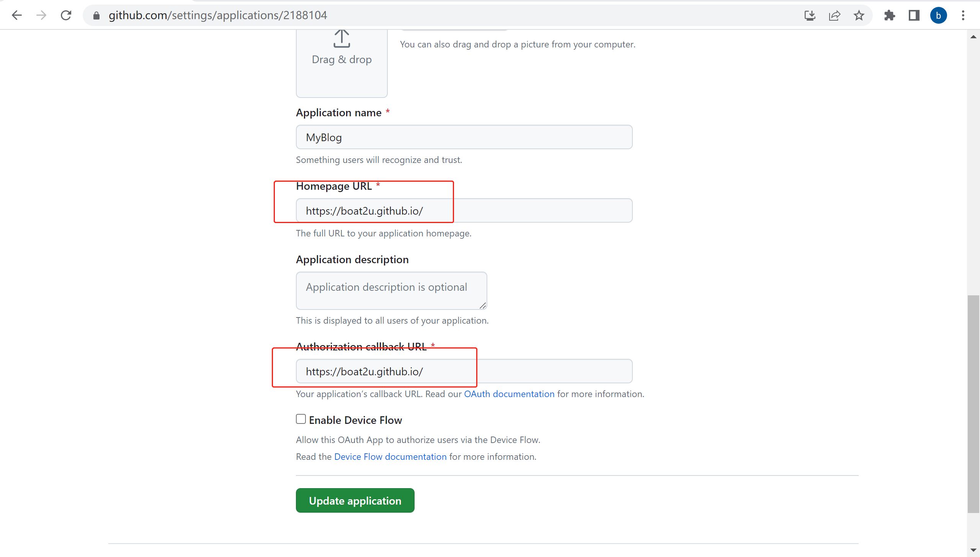Select the Application name input field
980x557 pixels.
coord(464,137)
